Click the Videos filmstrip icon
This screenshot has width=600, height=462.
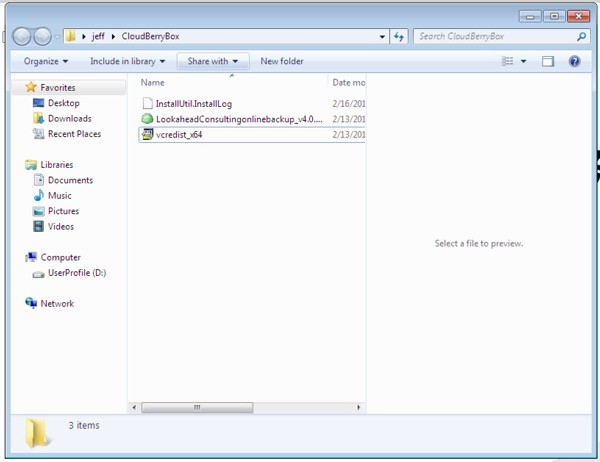tap(38, 226)
